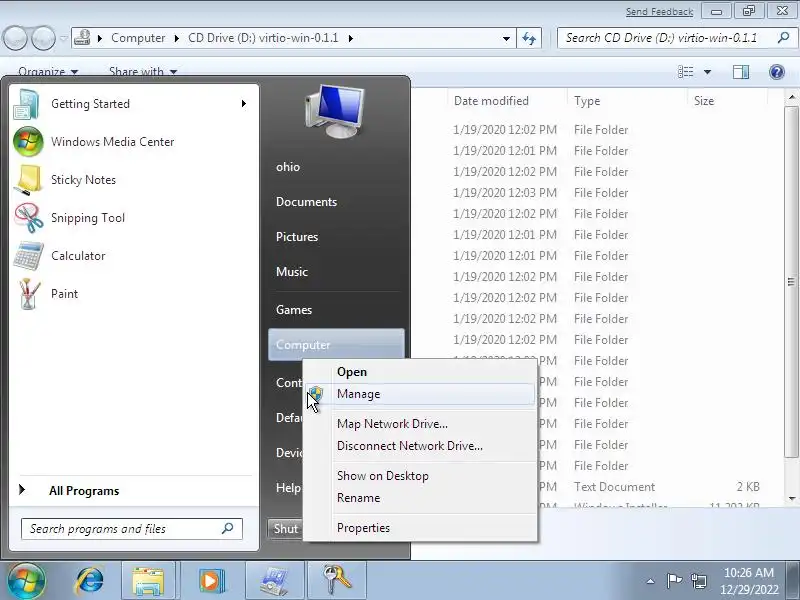The width and height of the screenshot is (800, 600).
Task: Expand arrow after CD Drive breadcrumb
Action: (x=351, y=38)
